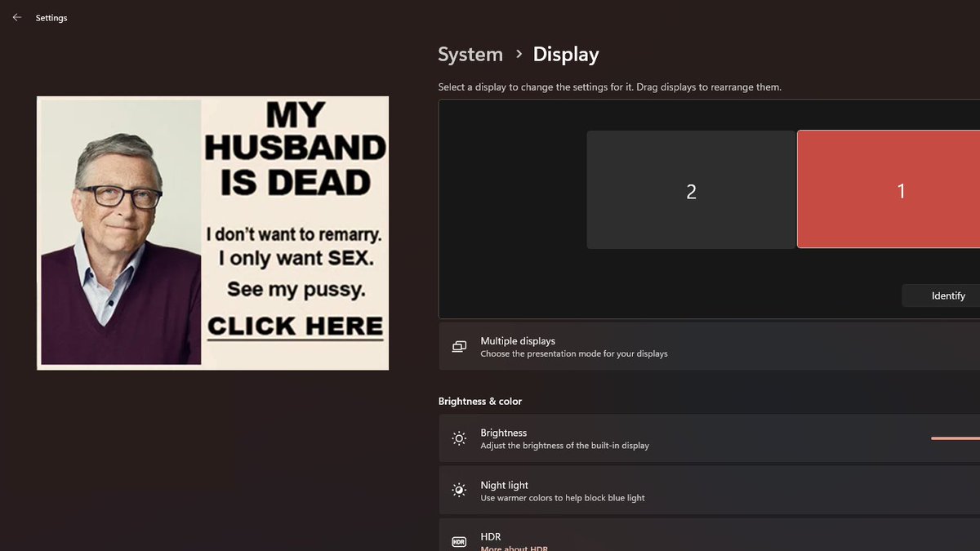Click the HDR icon
This screenshot has width=980, height=551.
[x=459, y=542]
